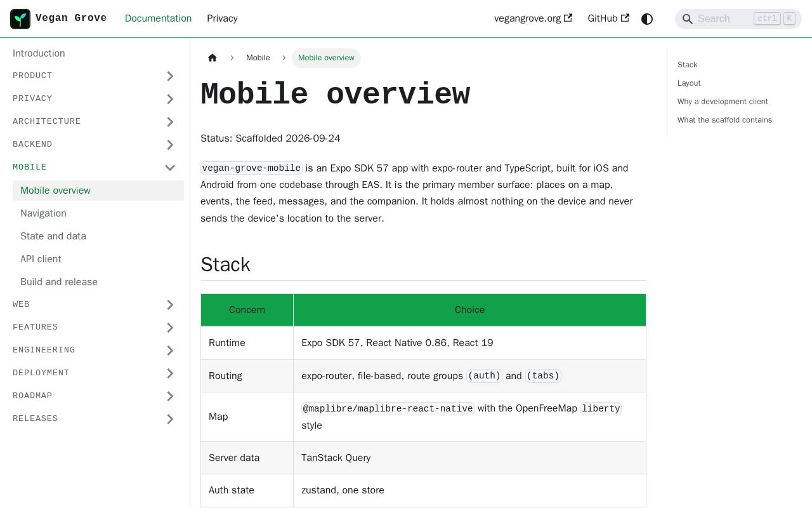
Task: Open the Introduction sidebar page
Action: pos(39,53)
